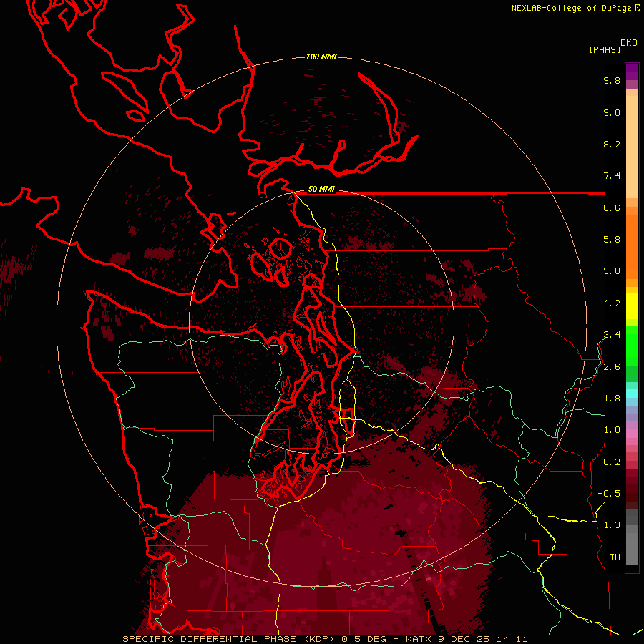Viewport: 644px width, 644px height.
Task: Click the 3.4 legend value
Action: click(x=612, y=335)
